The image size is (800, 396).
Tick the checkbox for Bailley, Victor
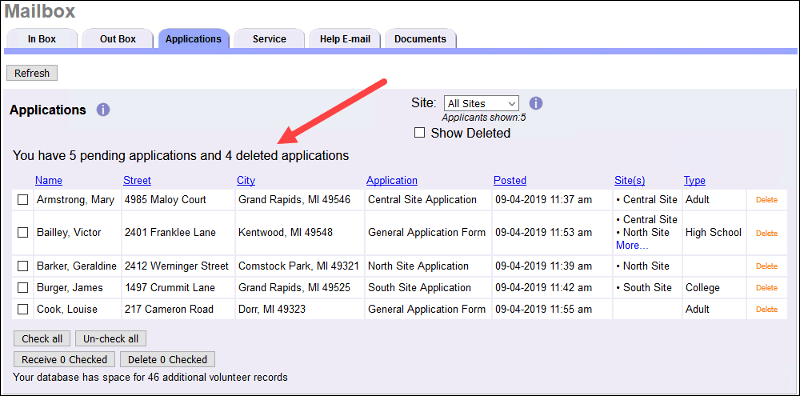point(23,233)
